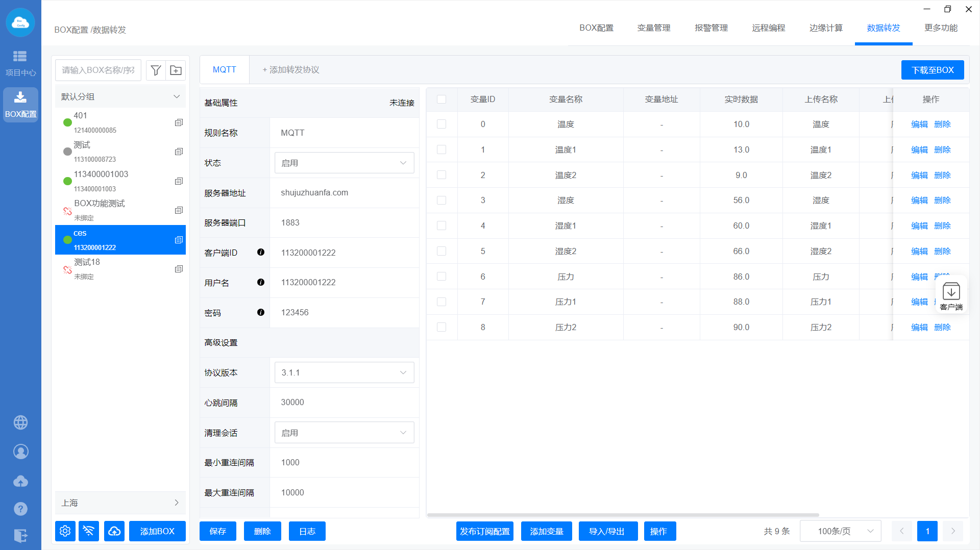Click the add group folder icon
This screenshot has width=980, height=550.
pyautogui.click(x=176, y=70)
